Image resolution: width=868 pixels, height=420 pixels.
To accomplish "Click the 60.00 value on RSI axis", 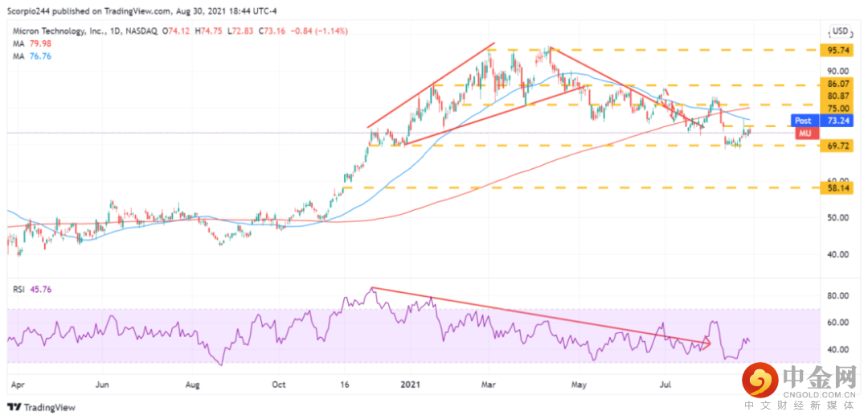I will (x=837, y=323).
